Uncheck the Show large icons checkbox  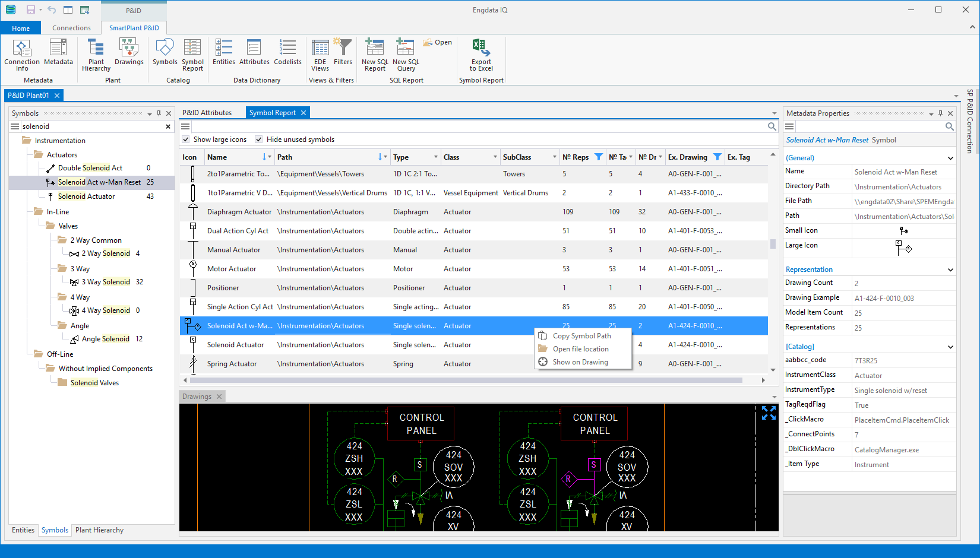tap(185, 139)
